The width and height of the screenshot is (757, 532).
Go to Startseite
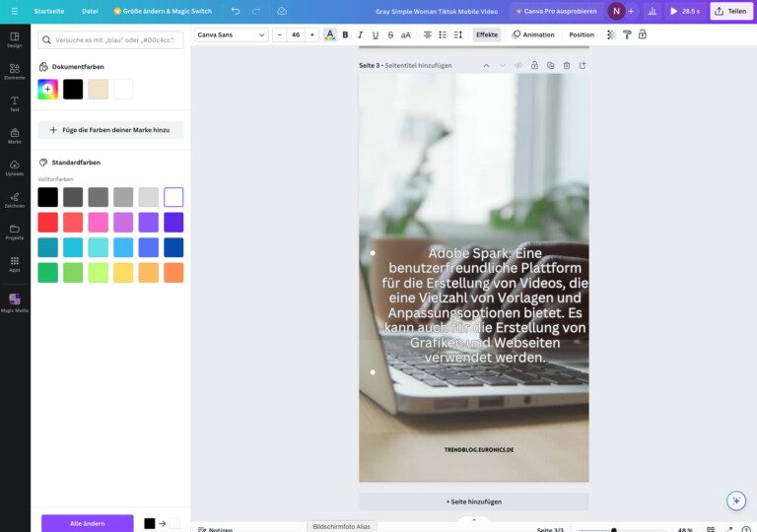tap(48, 11)
